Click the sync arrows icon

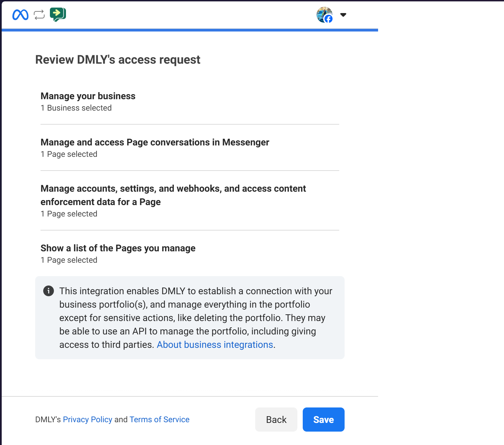click(39, 15)
